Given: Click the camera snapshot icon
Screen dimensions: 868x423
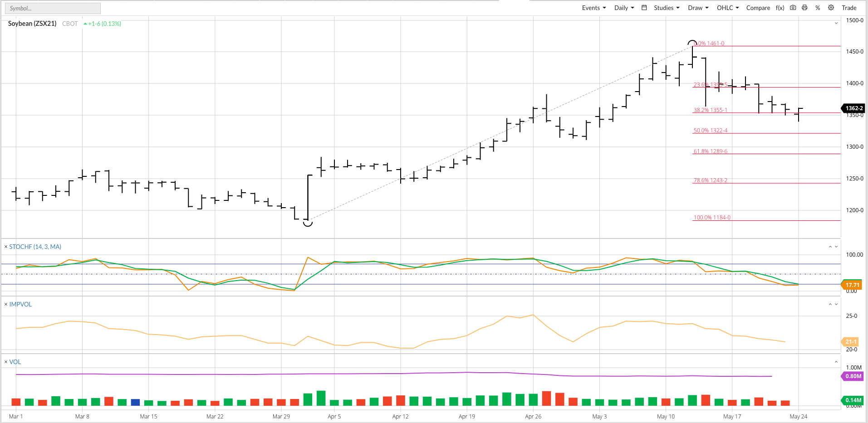Looking at the screenshot, I should tap(793, 8).
